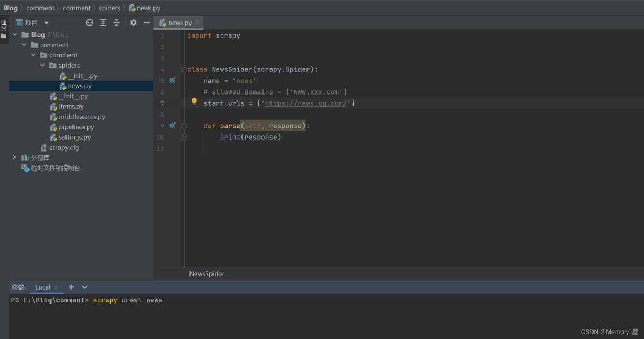Viewport: 644px width, 339px height.
Task: Open project panel settings gear
Action: pos(133,23)
